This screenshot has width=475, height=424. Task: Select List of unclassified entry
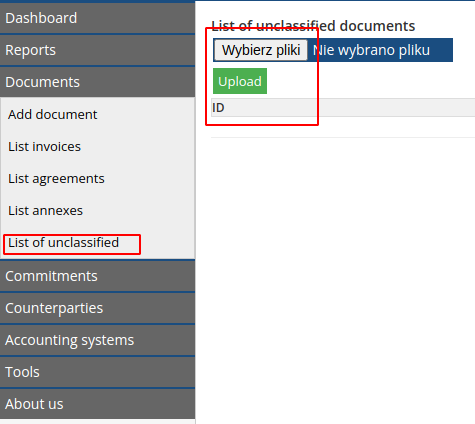click(63, 243)
